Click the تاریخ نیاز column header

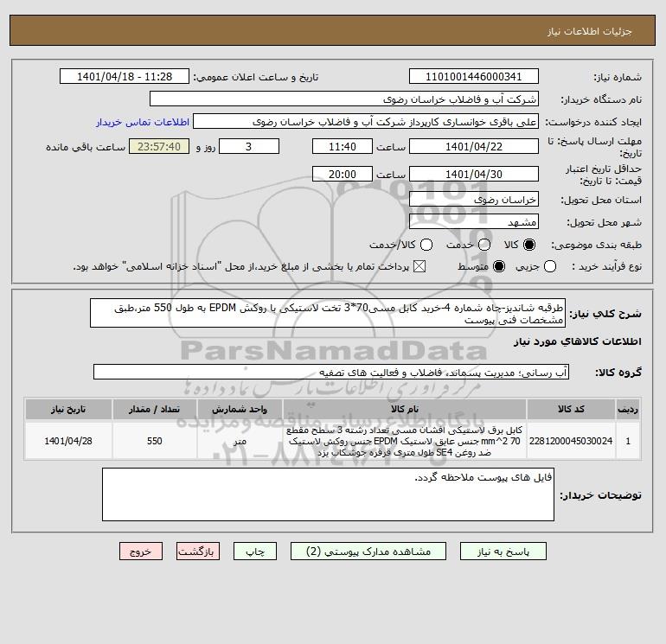[68, 409]
